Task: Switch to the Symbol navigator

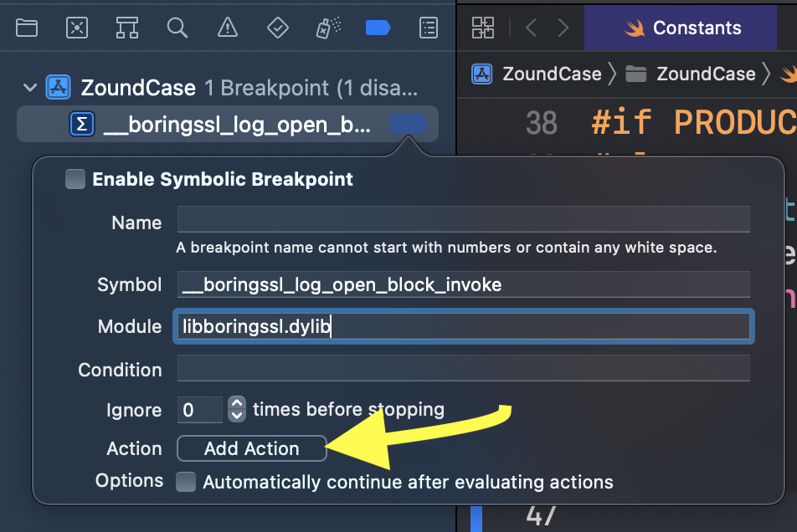Action: (127, 28)
